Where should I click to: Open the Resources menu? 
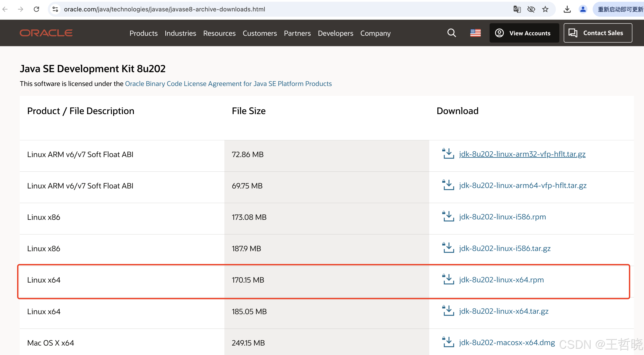pyautogui.click(x=219, y=33)
